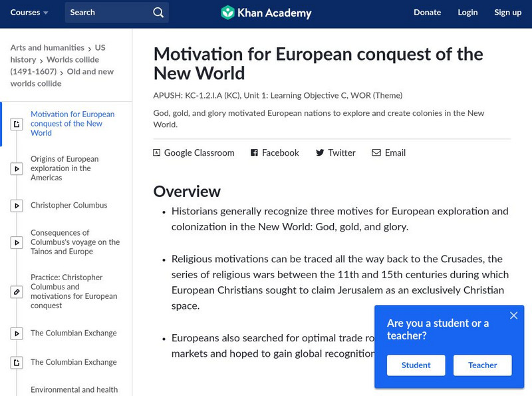Viewport: 532px width, 396px height.
Task: Open the Courses dropdown menu
Action: pos(29,13)
